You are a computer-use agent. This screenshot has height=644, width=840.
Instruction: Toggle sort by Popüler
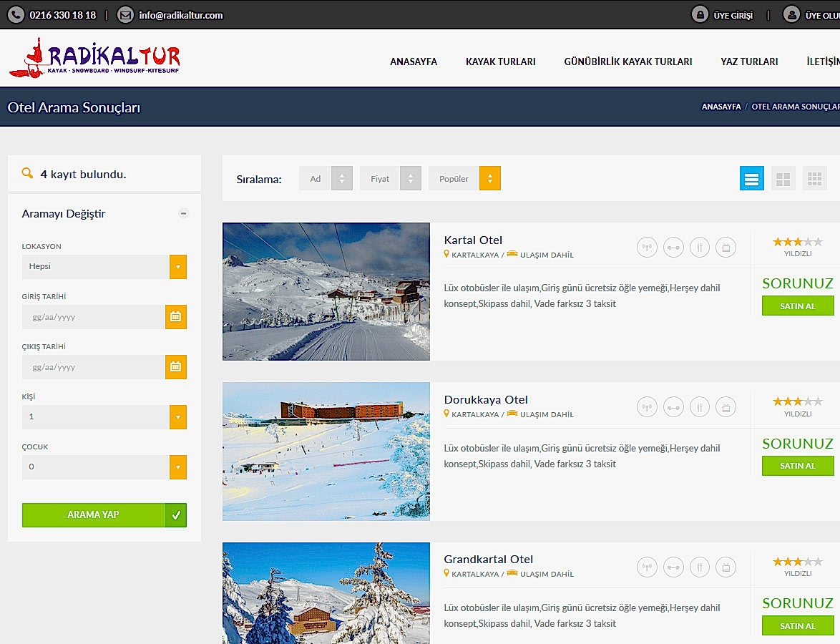[464, 179]
